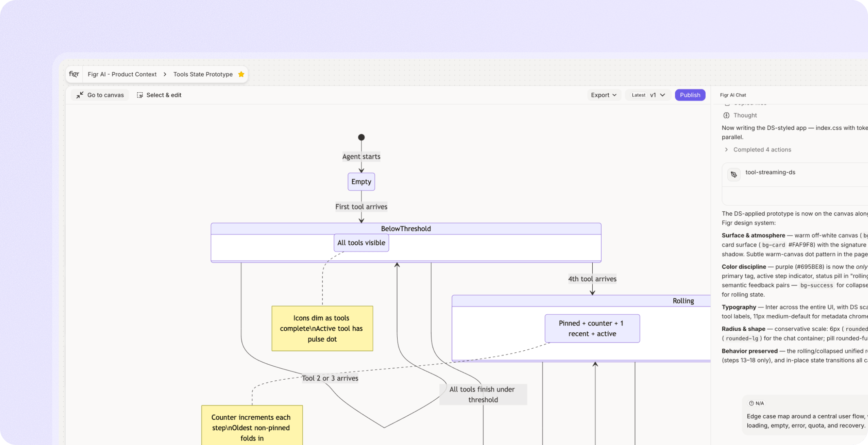Click the Radius & shape heading
The height and width of the screenshot is (445, 868).
744,329
